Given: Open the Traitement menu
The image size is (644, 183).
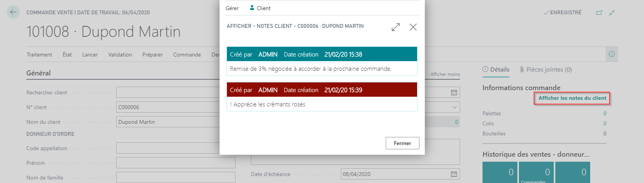Looking at the screenshot, I should point(39,55).
